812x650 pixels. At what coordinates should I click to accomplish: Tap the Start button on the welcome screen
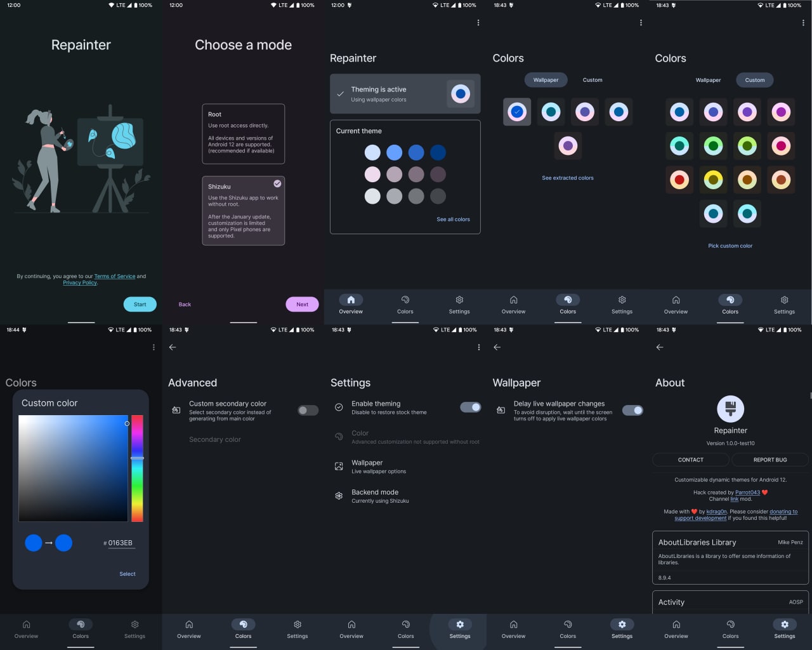tap(140, 304)
